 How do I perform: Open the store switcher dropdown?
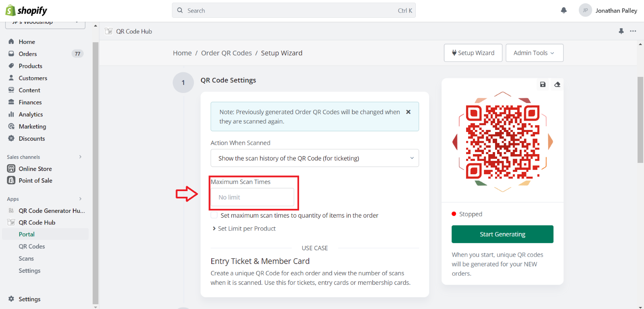[45, 23]
